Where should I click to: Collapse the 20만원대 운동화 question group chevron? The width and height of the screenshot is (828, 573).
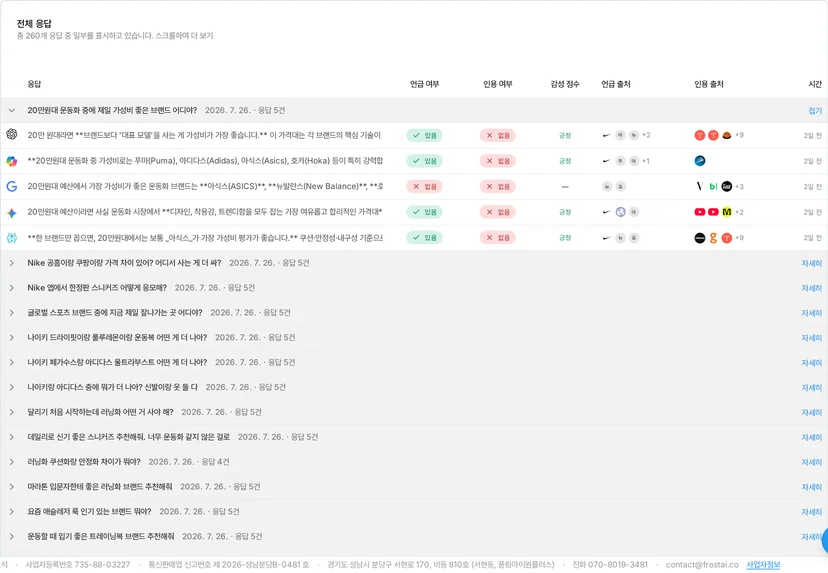pyautogui.click(x=12, y=110)
